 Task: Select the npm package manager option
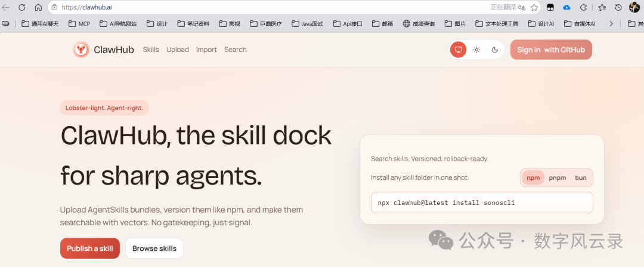(x=533, y=178)
